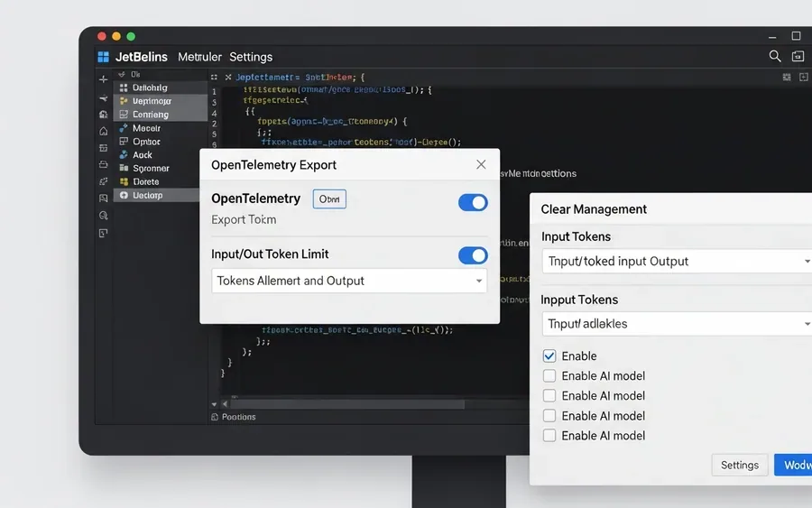Select the Dorete tree item
This screenshot has width=812, height=508.
[157, 181]
